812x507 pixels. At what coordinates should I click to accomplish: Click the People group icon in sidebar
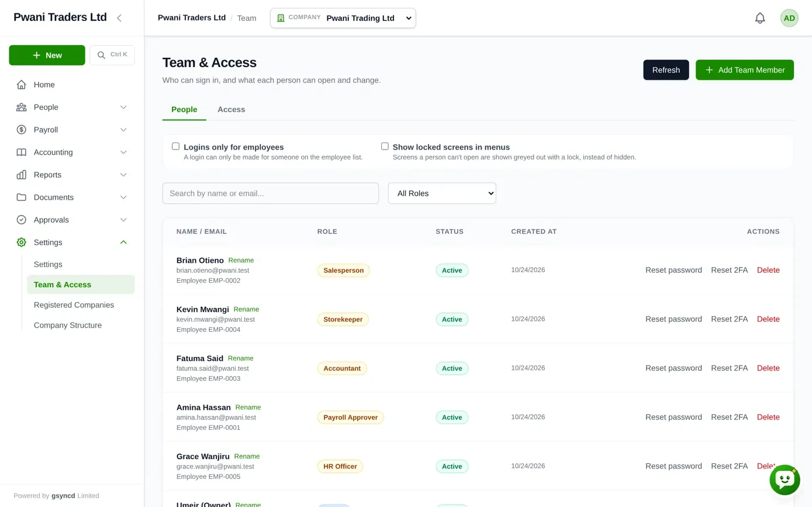click(x=22, y=107)
